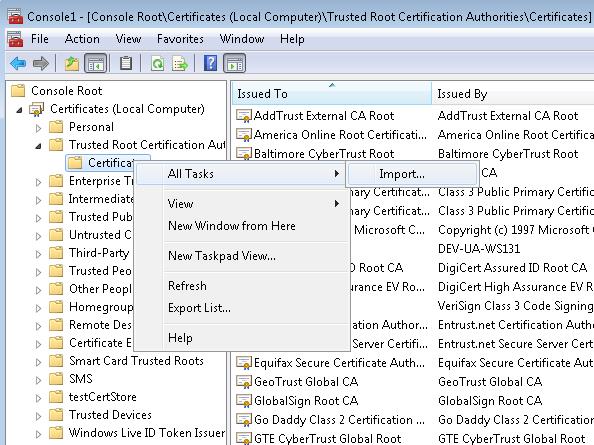Choose New Window from Here
Viewport: 594px width, 445px height.
pos(242,226)
